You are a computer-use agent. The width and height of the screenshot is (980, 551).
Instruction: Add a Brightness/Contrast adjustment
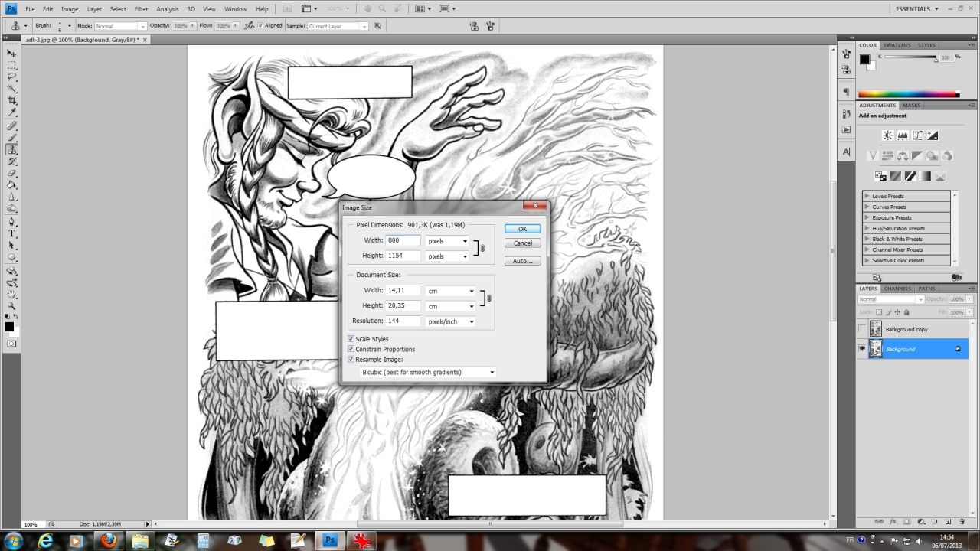click(x=887, y=135)
